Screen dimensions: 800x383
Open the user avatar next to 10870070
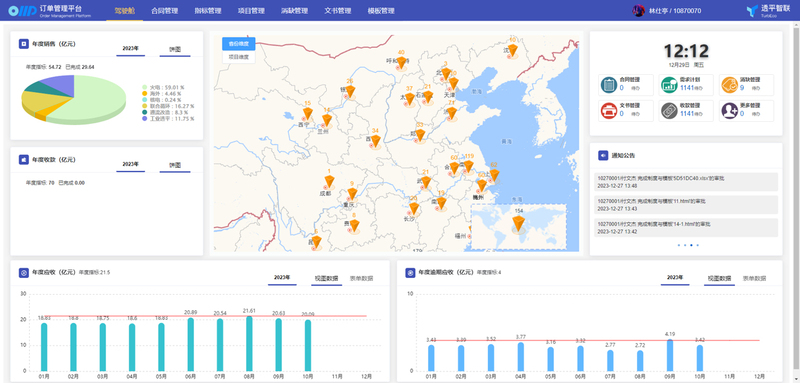[638, 10]
